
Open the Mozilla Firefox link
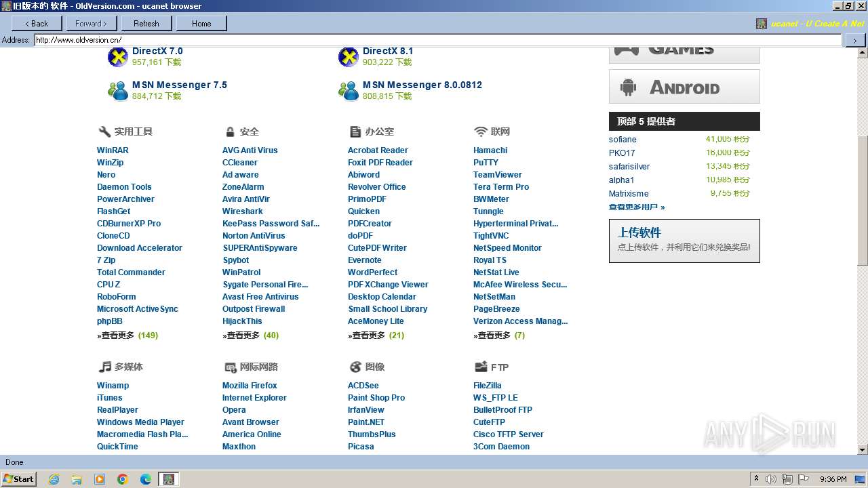(250, 386)
